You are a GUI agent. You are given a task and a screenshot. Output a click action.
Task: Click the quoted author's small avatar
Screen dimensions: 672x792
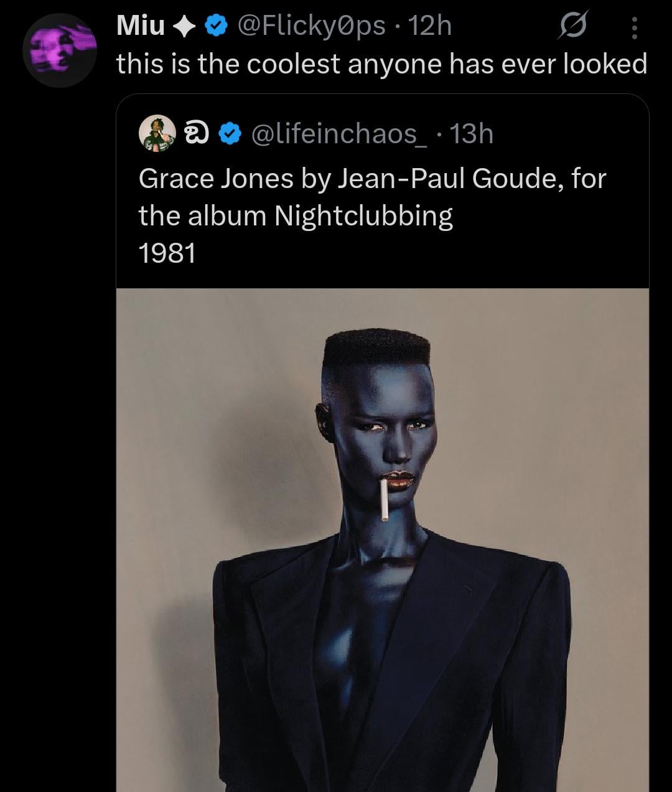[157, 134]
